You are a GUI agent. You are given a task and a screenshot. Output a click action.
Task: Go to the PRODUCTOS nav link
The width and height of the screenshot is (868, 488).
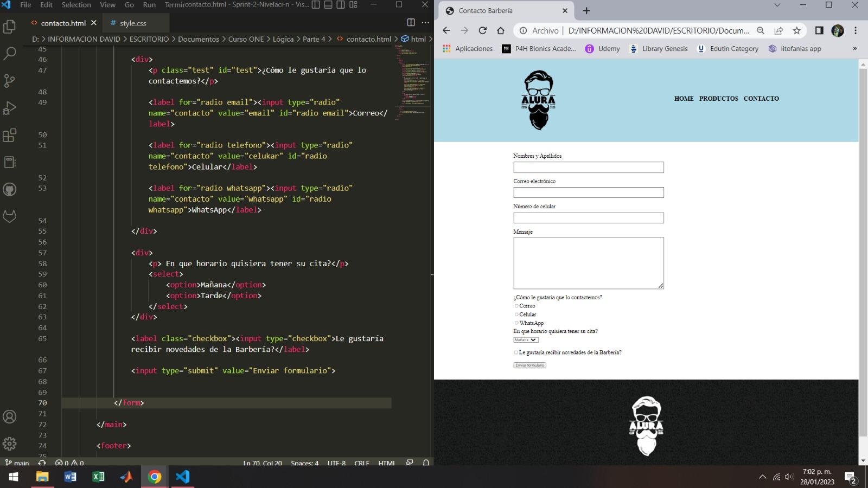pos(718,99)
